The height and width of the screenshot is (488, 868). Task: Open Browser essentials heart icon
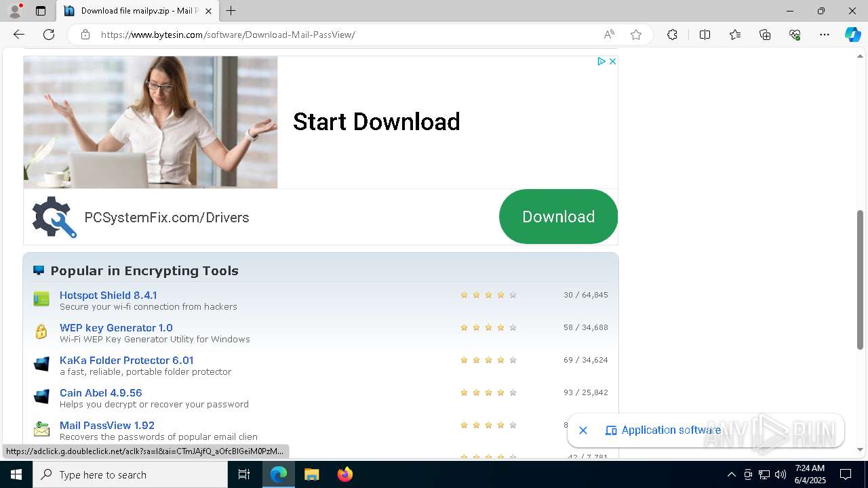coord(795,35)
